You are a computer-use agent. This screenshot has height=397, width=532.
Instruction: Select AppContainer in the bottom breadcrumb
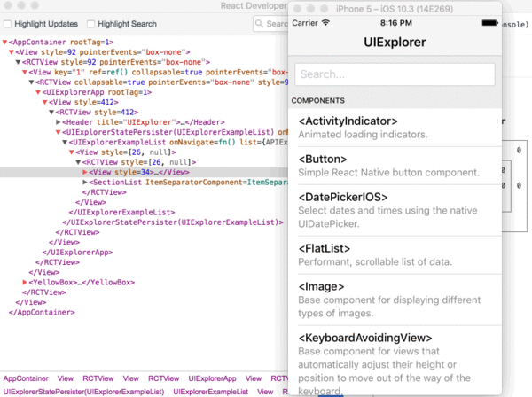click(x=26, y=378)
